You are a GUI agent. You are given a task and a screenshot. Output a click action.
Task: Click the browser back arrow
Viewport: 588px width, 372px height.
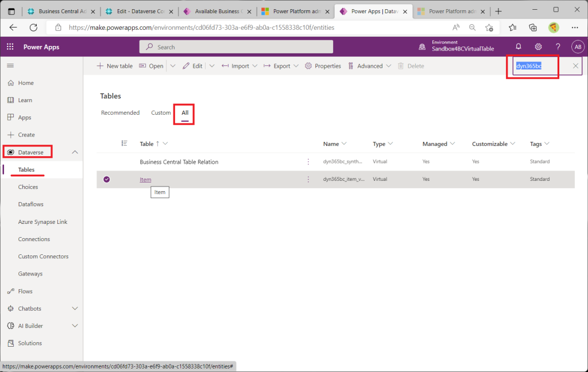[14, 28]
